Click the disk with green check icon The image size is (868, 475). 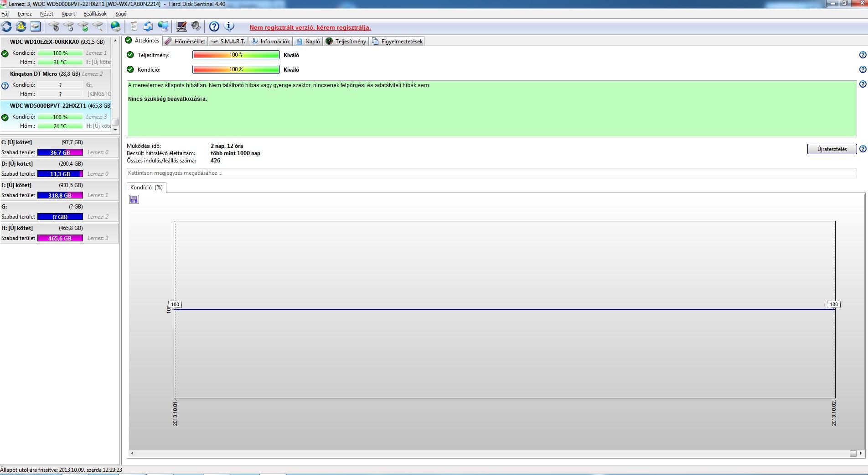tap(83, 26)
